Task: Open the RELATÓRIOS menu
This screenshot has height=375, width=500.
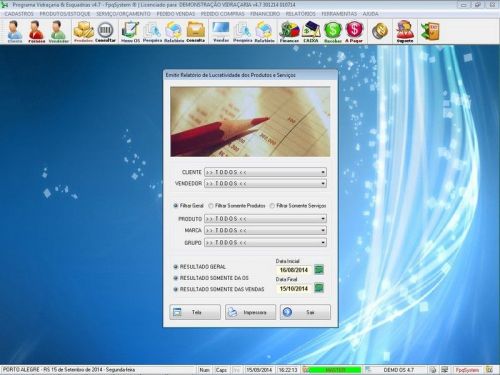Action: 300,14
